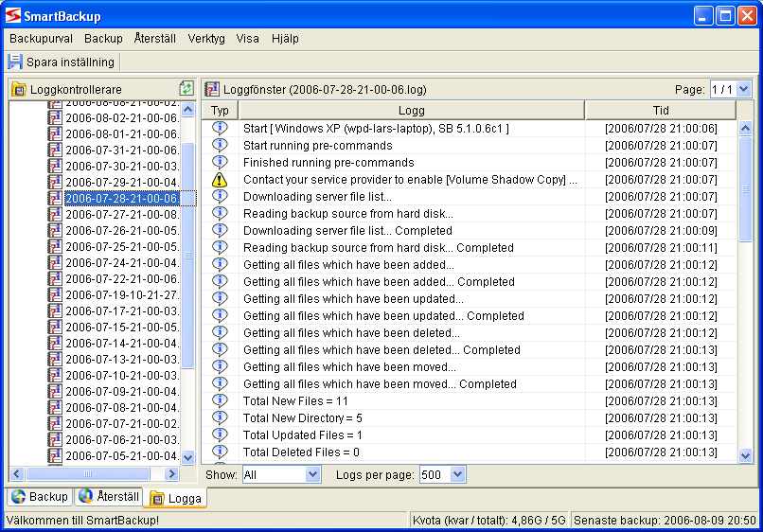Click 'Total New Directory = 5' entry
The height and width of the screenshot is (532, 763).
[x=302, y=418]
